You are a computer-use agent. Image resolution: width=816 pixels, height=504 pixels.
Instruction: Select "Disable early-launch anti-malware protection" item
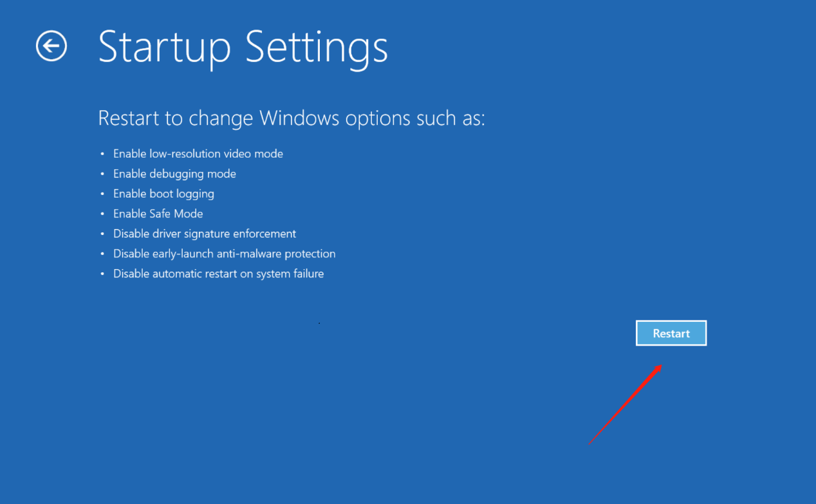point(224,254)
